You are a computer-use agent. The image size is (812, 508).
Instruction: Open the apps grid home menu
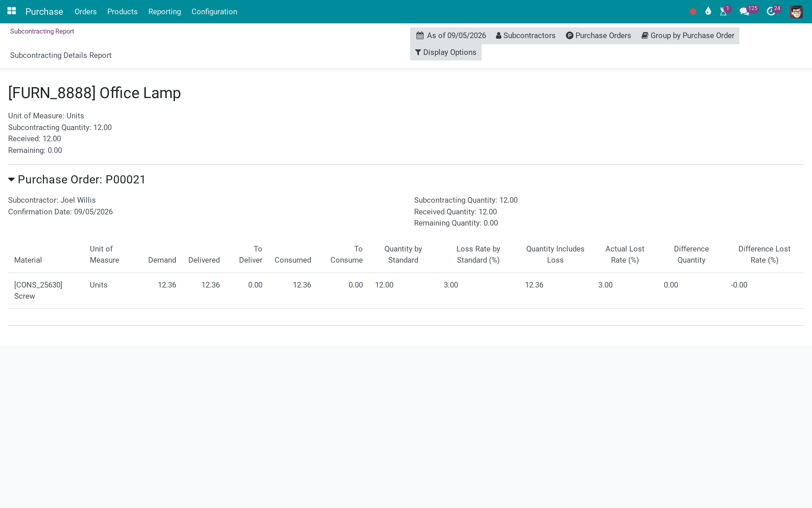(x=12, y=11)
